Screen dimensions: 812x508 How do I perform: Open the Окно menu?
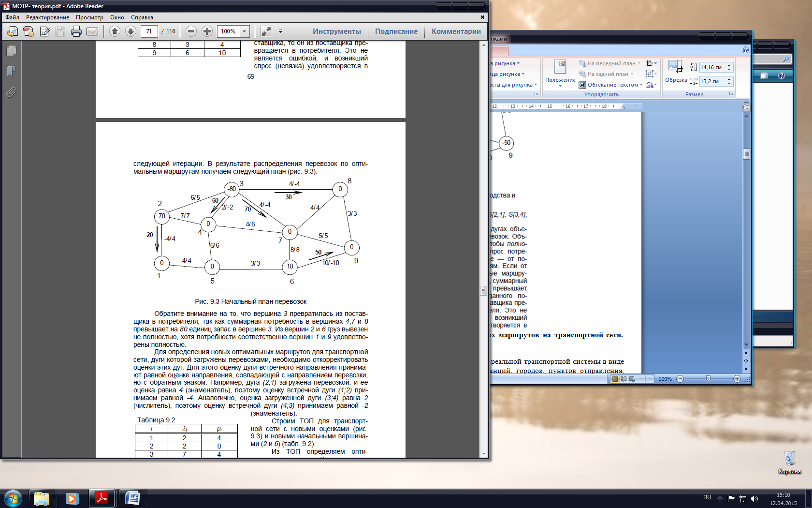117,17
